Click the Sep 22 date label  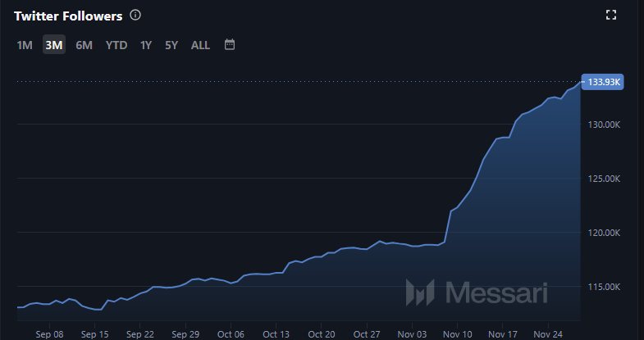pyautogui.click(x=140, y=334)
